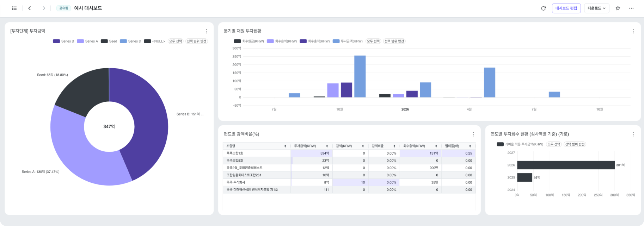644x226 pixels.
Task: Click the 347억 donut center total
Action: [109, 126]
